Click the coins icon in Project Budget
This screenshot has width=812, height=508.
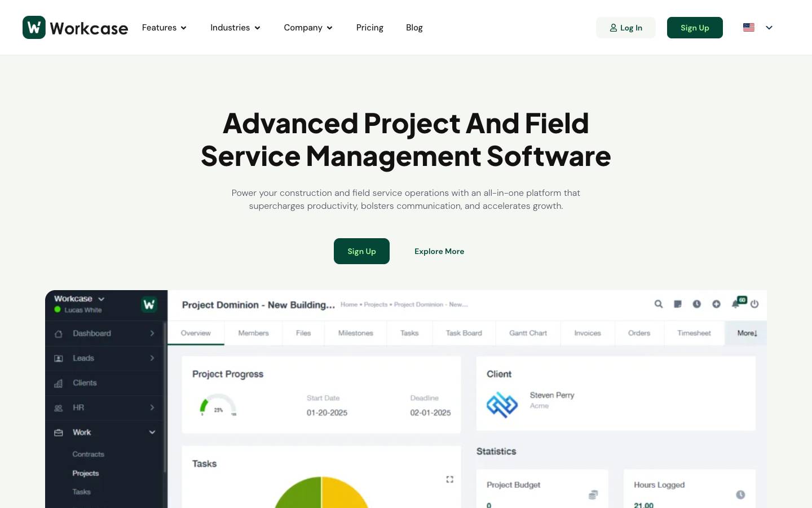593,495
